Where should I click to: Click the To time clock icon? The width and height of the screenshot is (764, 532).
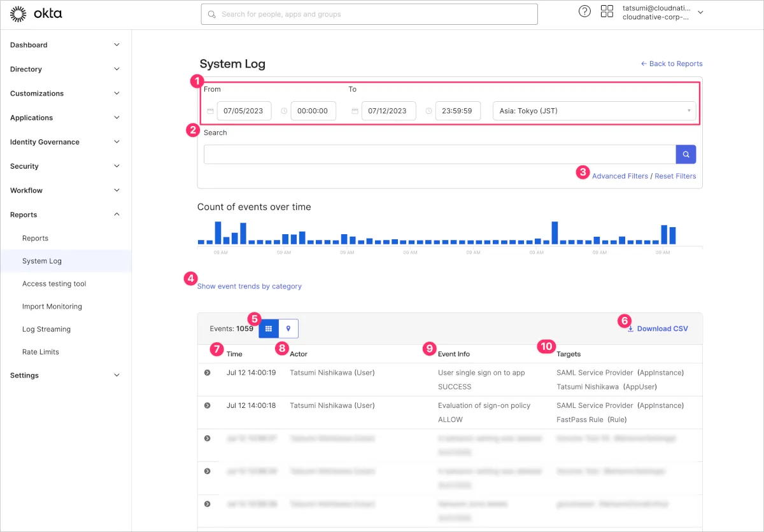pos(428,111)
